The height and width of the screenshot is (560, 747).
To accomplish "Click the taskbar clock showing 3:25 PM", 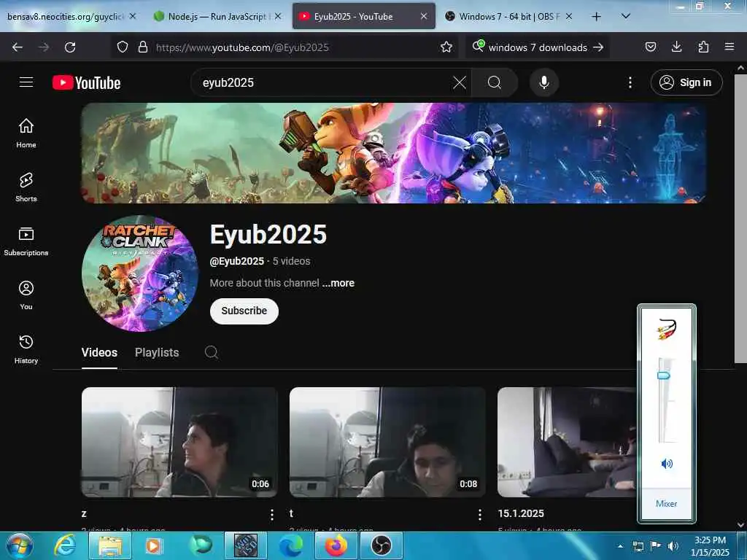I will (710, 546).
